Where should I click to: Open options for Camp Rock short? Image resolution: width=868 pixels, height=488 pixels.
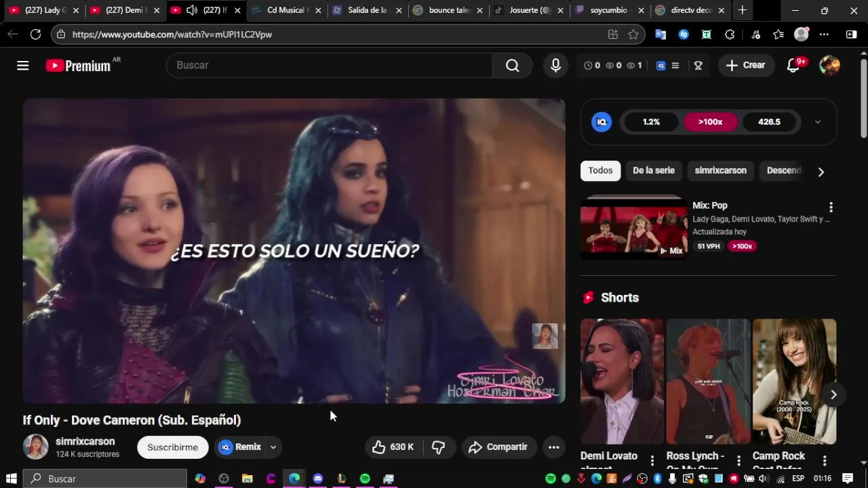(x=825, y=461)
